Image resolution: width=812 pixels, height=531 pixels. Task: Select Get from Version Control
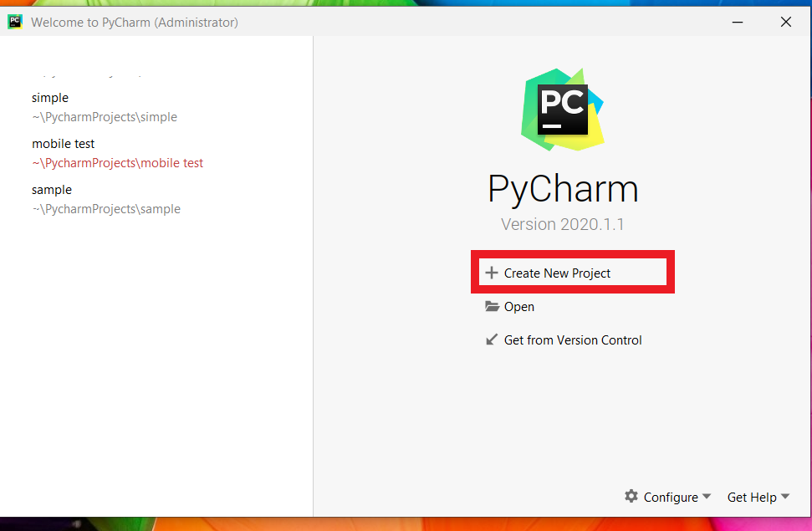tap(573, 340)
